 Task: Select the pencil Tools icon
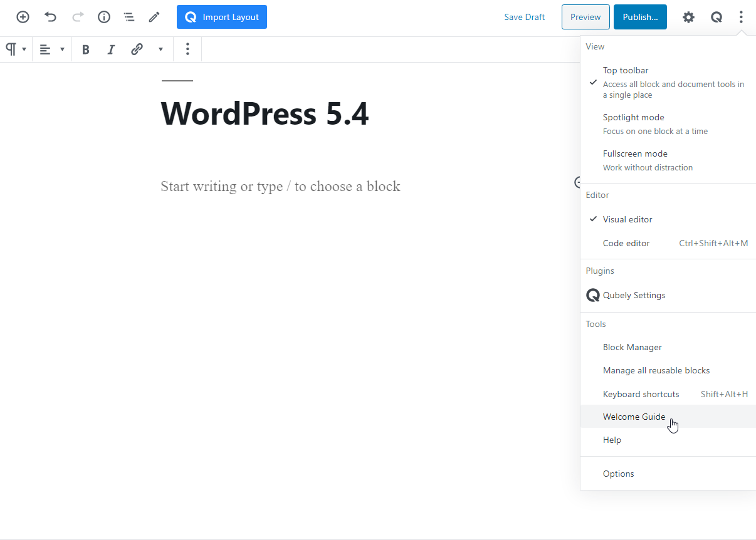[154, 17]
